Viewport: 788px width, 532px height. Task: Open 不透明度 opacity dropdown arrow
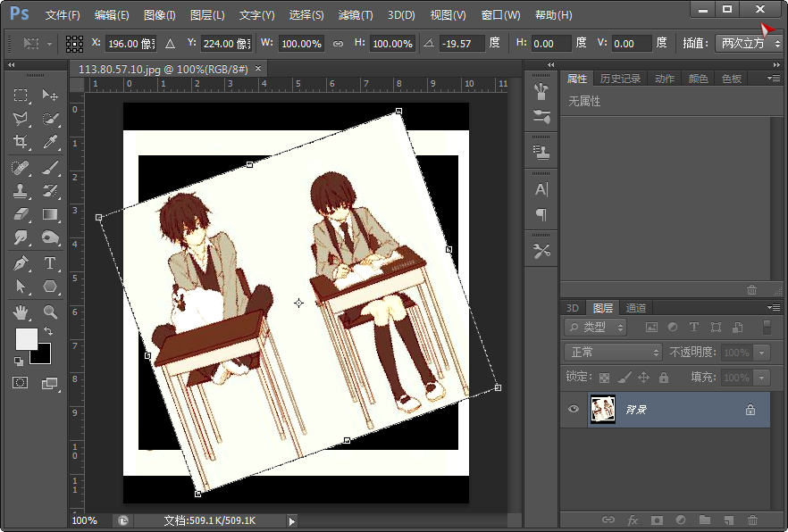(x=762, y=353)
